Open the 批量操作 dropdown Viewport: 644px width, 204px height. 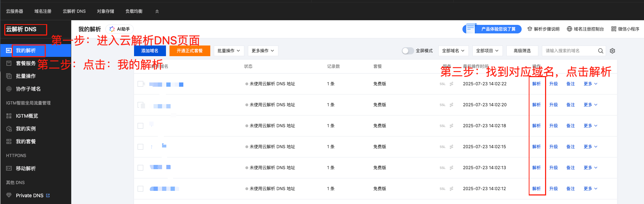click(229, 51)
